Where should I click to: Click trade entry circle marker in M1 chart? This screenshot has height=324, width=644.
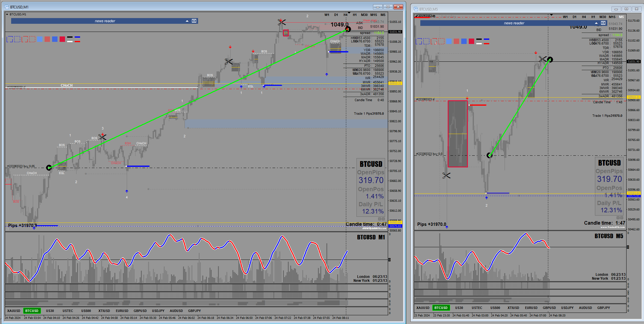pyautogui.click(x=49, y=168)
